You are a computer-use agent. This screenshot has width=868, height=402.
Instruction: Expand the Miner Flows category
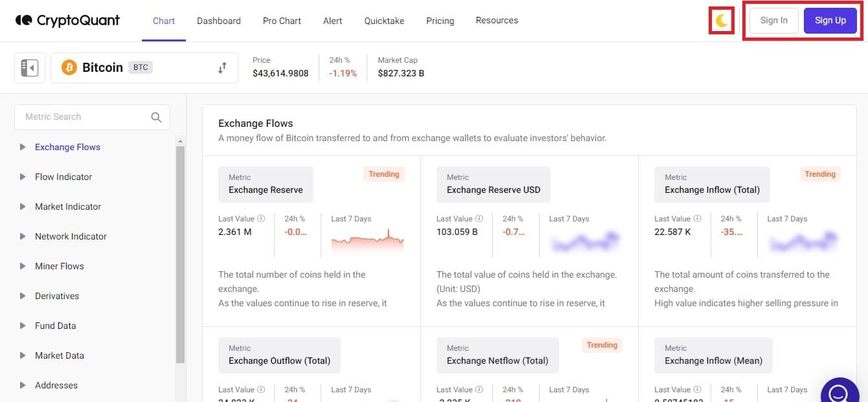[23, 266]
